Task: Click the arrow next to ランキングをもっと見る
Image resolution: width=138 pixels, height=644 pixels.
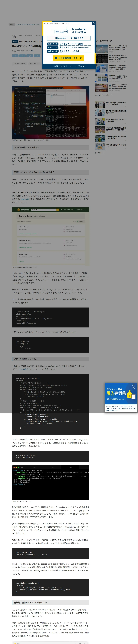Action: pos(111,95)
